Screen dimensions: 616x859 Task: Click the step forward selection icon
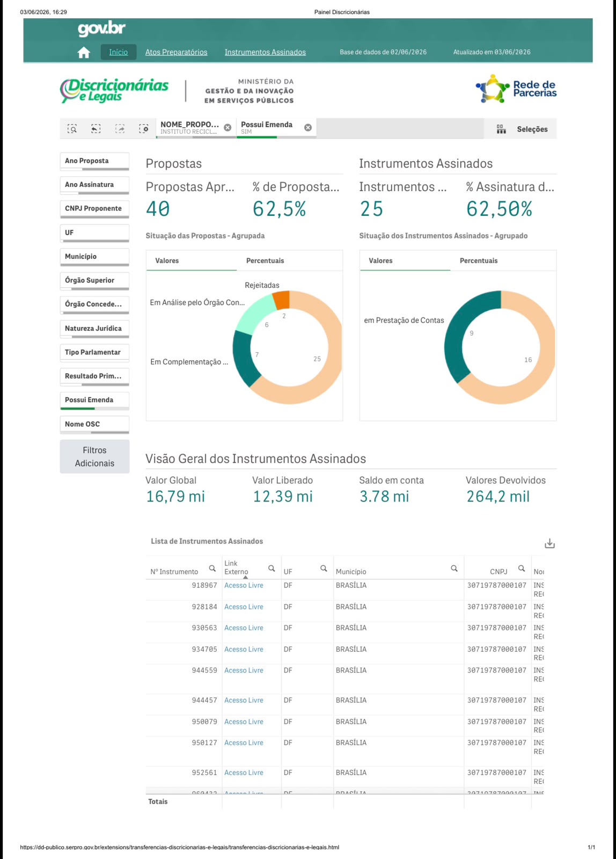(120, 129)
